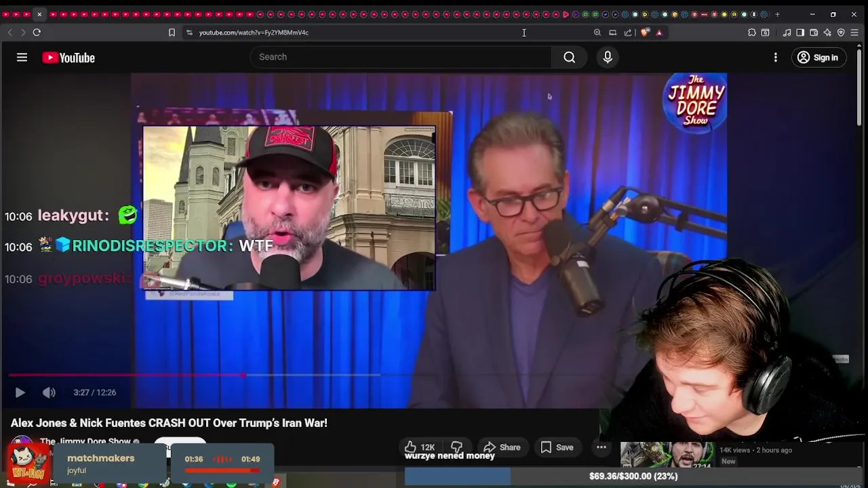The image size is (868, 488).
Task: Open the browser main hamburger menu
Action: click(854, 33)
